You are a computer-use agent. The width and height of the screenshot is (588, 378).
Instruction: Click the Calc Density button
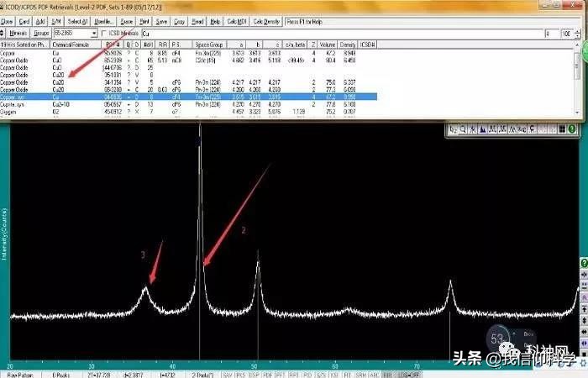266,22
